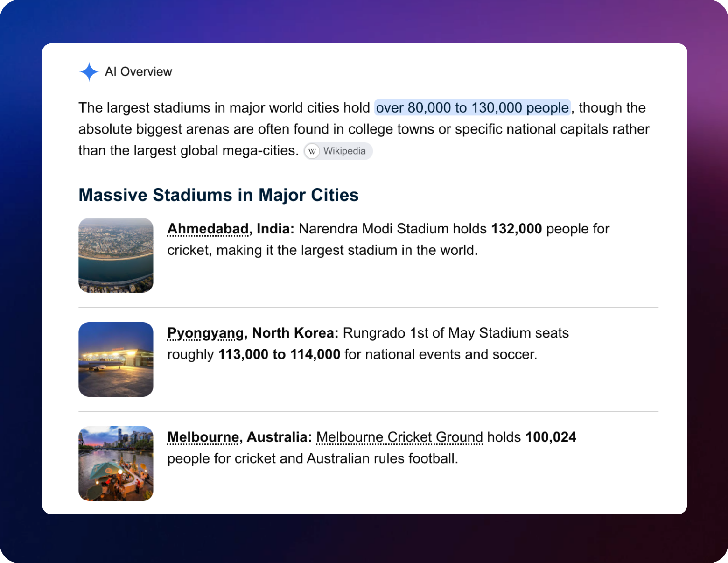This screenshot has width=728, height=563.
Task: Click the bold 132,000 capacity figure
Action: tap(517, 229)
